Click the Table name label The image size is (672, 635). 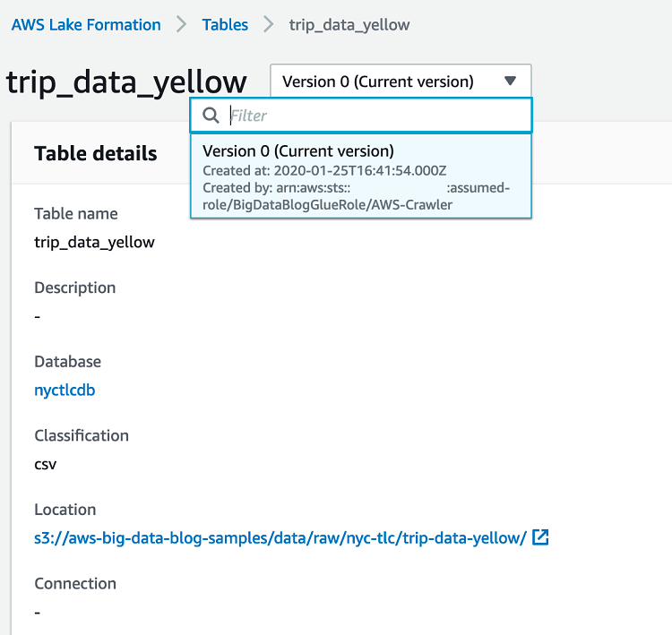tap(76, 214)
